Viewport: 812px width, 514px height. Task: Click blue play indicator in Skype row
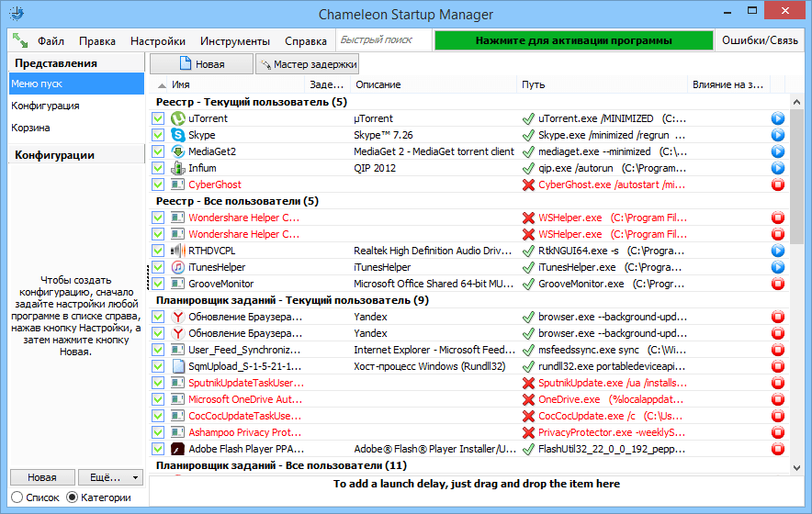777,135
